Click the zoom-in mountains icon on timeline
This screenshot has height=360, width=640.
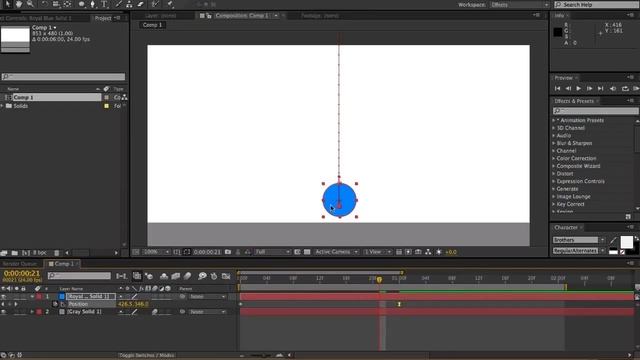coord(280,355)
